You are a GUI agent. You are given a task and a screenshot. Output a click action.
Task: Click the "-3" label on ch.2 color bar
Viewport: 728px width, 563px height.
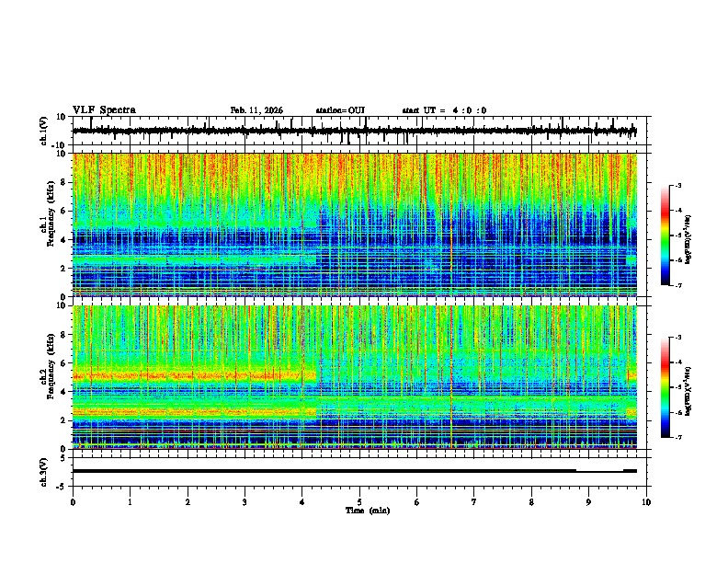(678, 338)
